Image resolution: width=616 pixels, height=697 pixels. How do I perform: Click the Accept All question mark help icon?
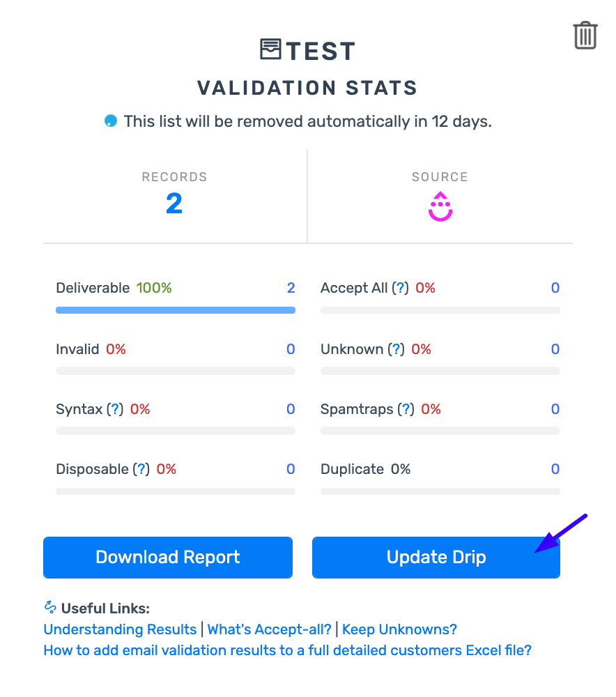click(400, 288)
